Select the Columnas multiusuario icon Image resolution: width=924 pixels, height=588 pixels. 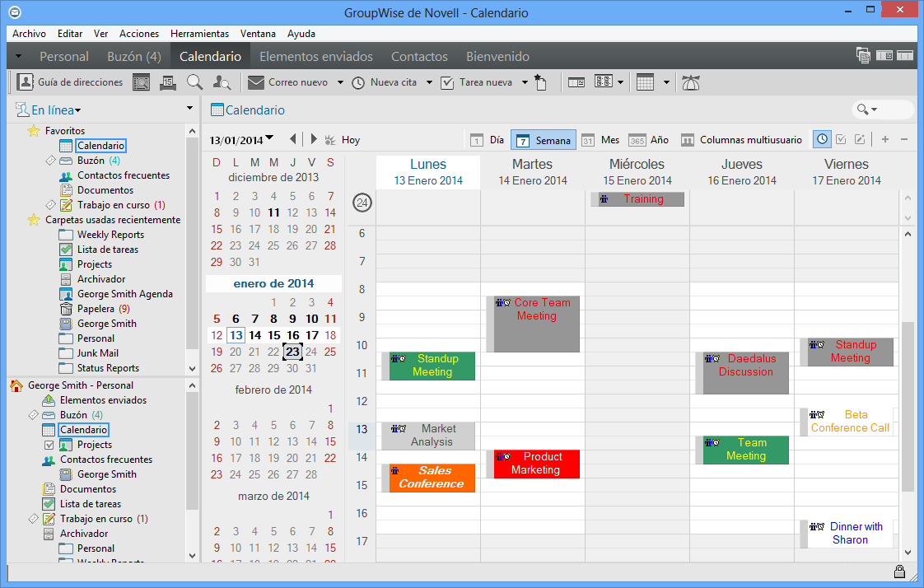688,139
